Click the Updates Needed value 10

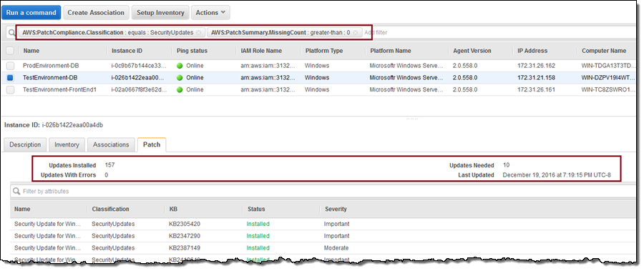pyautogui.click(x=506, y=165)
